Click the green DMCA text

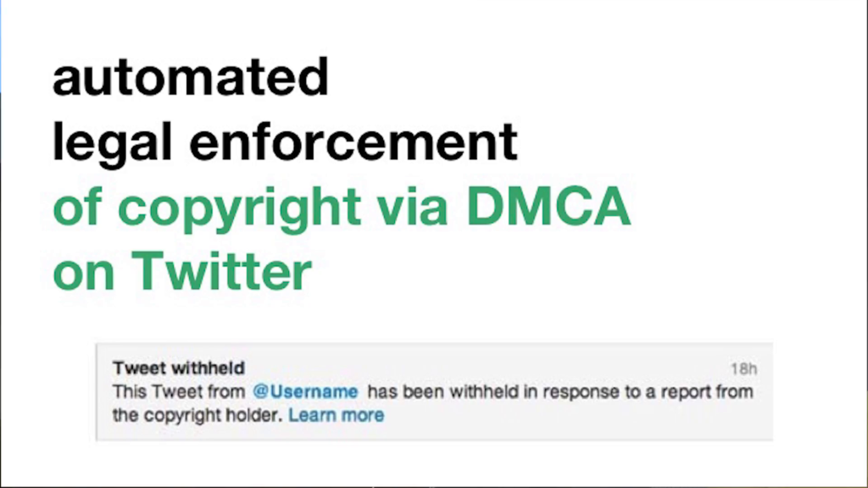pos(548,207)
